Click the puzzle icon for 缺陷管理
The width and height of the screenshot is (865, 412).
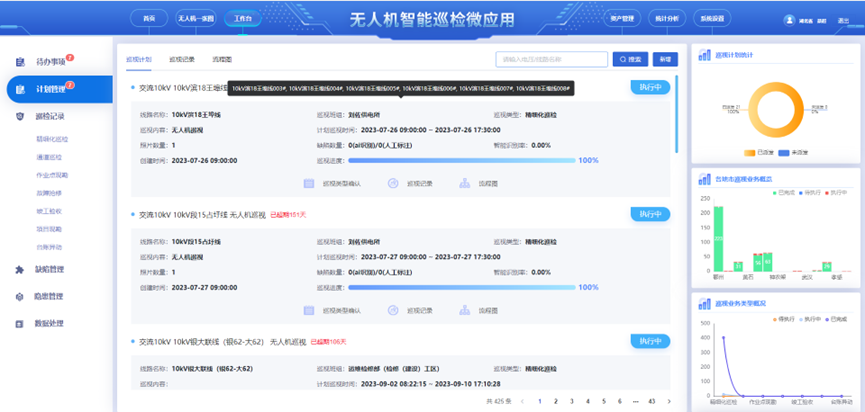click(x=20, y=270)
